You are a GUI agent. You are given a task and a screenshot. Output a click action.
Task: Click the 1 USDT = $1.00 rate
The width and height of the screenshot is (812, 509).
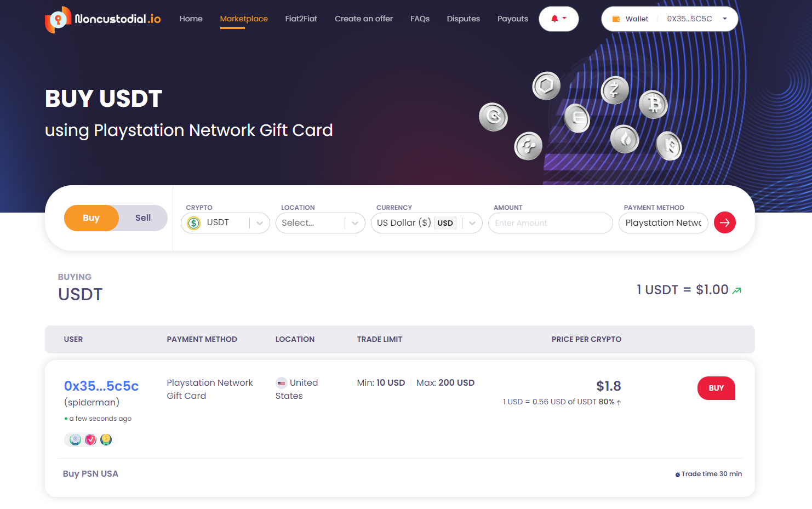(x=683, y=290)
